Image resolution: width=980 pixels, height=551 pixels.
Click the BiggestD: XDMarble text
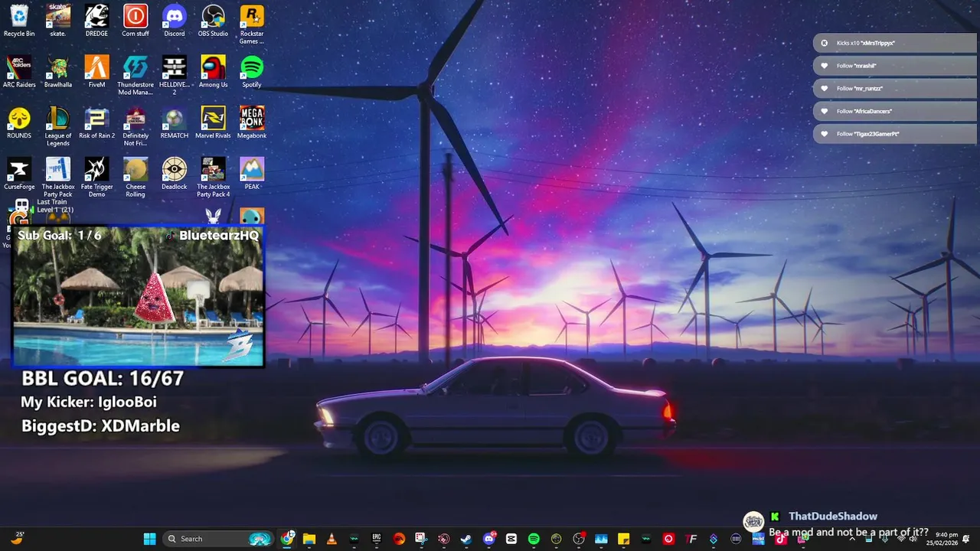click(x=100, y=426)
